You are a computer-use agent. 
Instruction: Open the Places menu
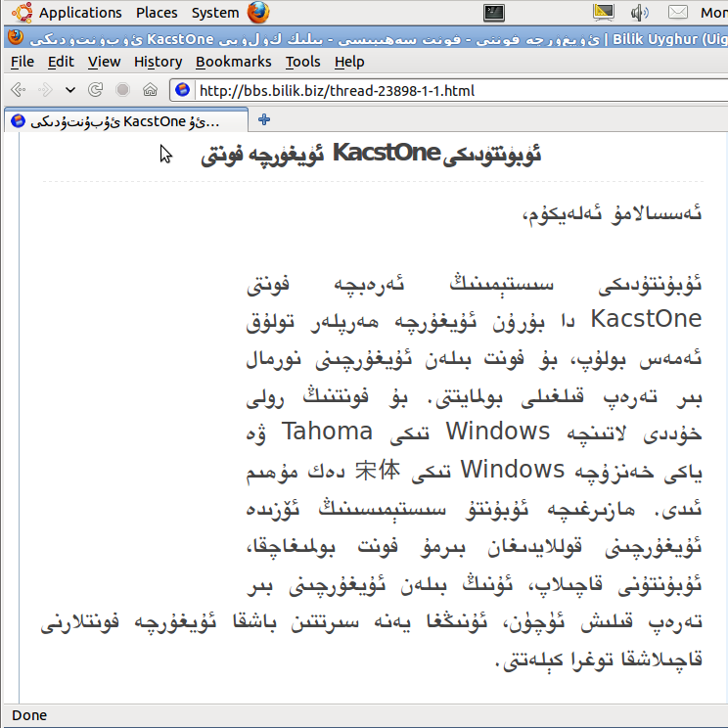point(157,13)
